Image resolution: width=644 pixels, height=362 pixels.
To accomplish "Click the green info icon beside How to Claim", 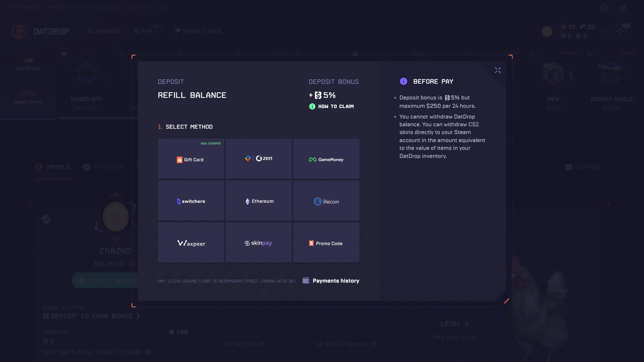I will click(312, 106).
